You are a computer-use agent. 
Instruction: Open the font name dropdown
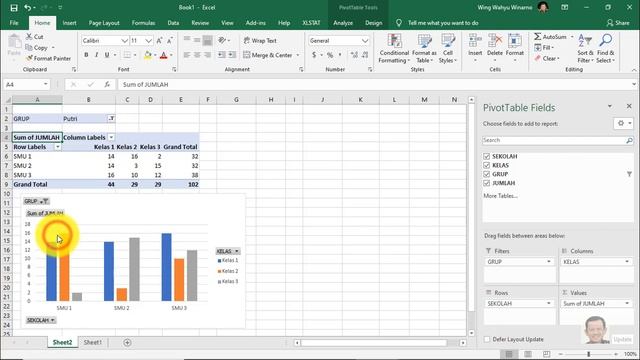click(124, 40)
